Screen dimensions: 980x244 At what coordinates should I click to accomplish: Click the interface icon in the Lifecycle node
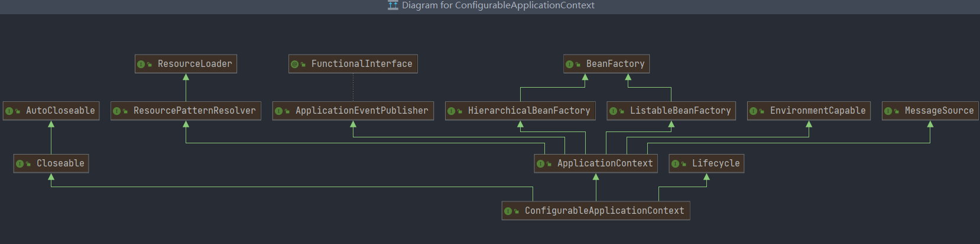(675, 163)
